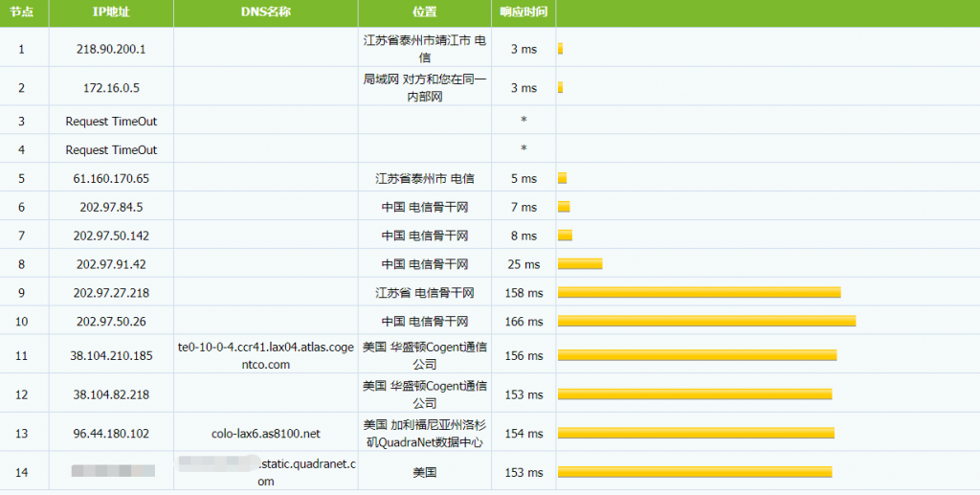Click Cogent location in row 11

pos(424,355)
